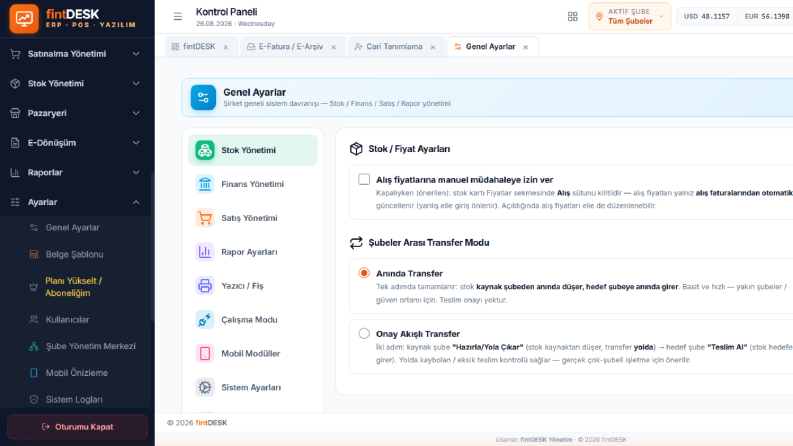Open Aktif Şube Tüm Şubeler dropdown
Screen dimensions: 793x446
point(630,17)
